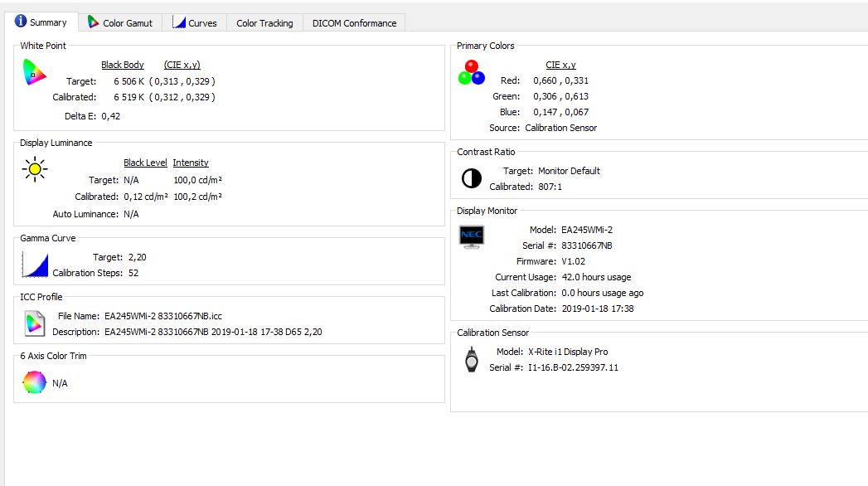Click the Display Luminance sun icon

34,169
